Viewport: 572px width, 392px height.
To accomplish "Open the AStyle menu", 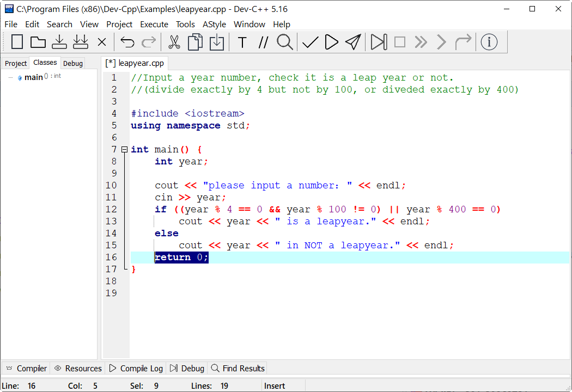I will [215, 24].
